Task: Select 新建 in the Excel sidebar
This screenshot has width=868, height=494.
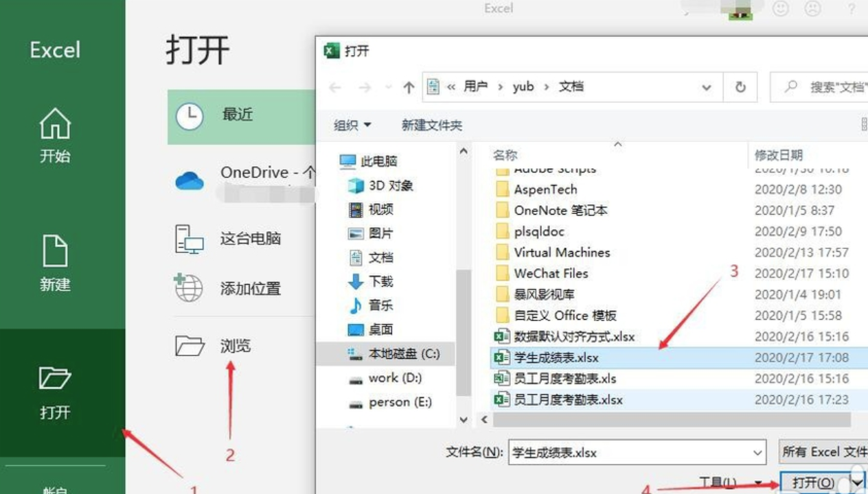Action: (x=55, y=263)
